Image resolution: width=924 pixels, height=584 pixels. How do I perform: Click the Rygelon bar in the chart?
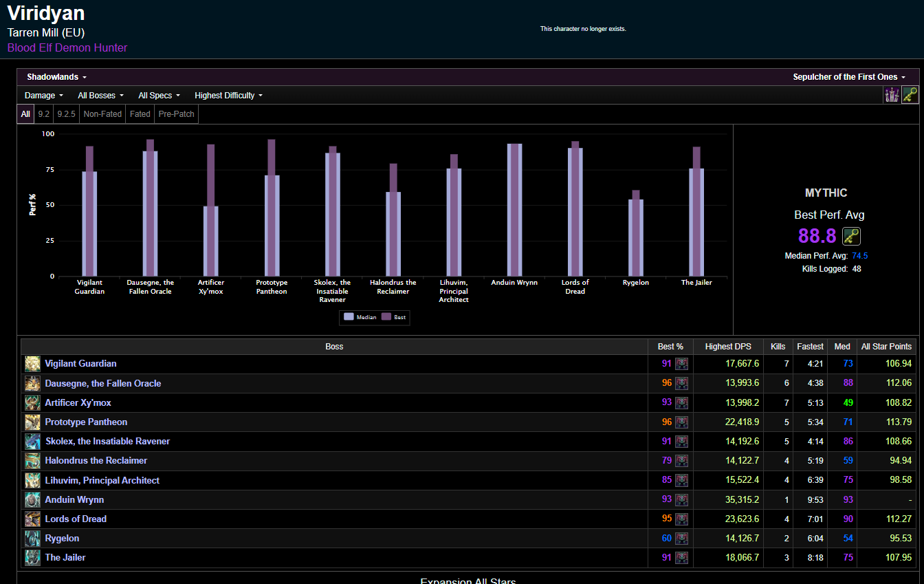click(636, 233)
